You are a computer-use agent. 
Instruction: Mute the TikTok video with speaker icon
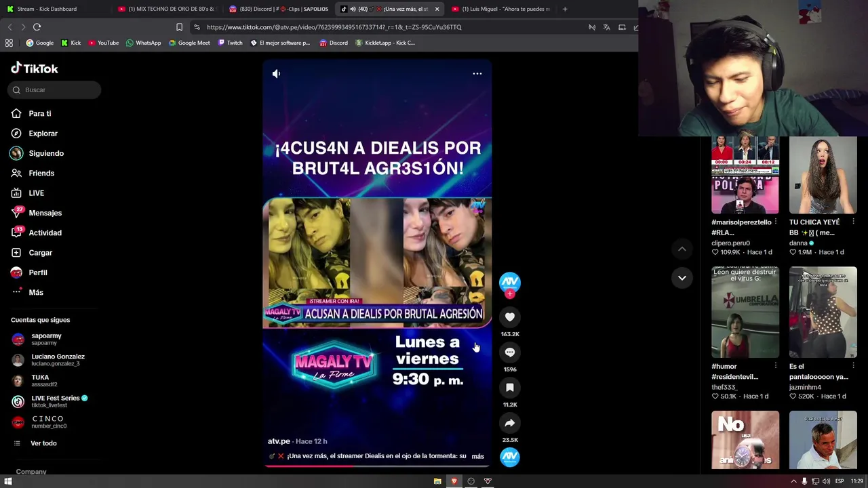[x=276, y=73]
